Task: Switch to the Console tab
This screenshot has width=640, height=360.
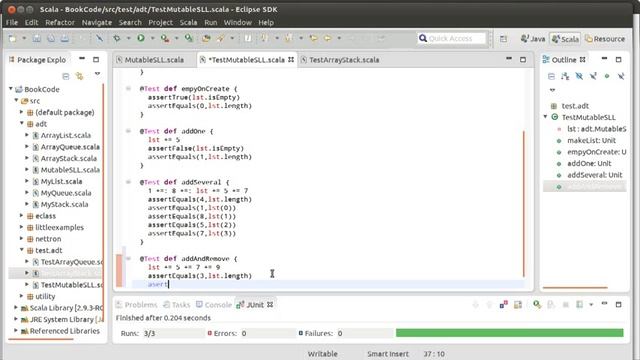Action: pos(214,304)
